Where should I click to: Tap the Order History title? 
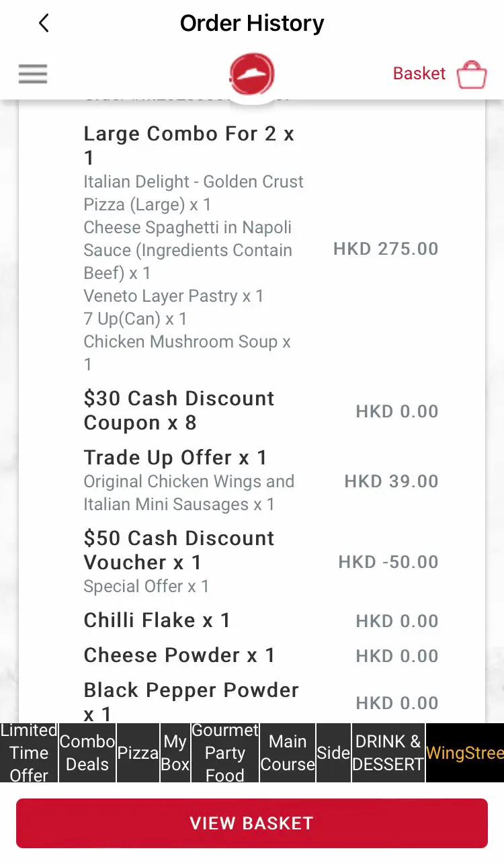252,24
